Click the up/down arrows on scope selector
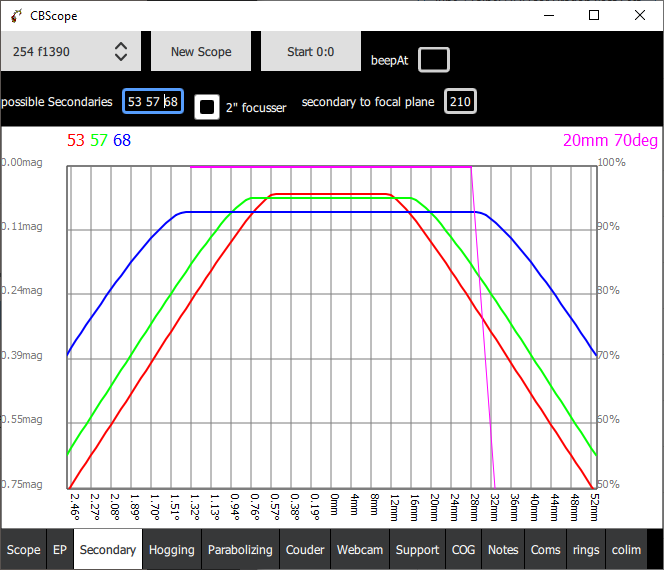This screenshot has height=570, width=664. (121, 52)
